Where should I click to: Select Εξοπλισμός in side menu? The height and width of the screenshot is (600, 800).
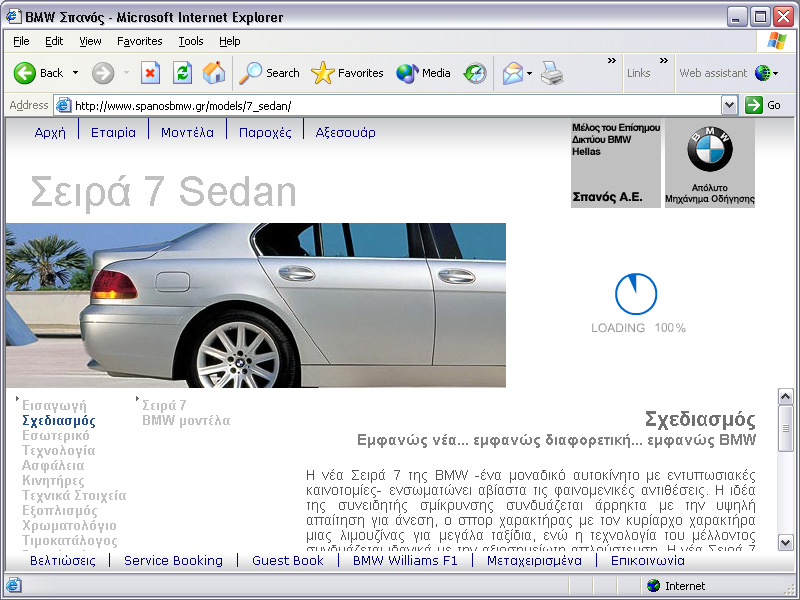coord(60,511)
